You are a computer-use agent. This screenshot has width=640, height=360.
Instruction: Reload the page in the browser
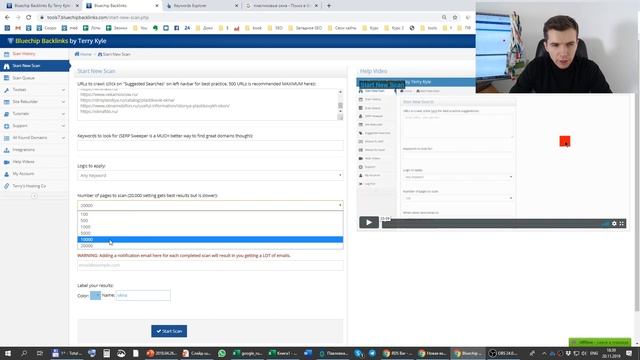[x=29, y=18]
